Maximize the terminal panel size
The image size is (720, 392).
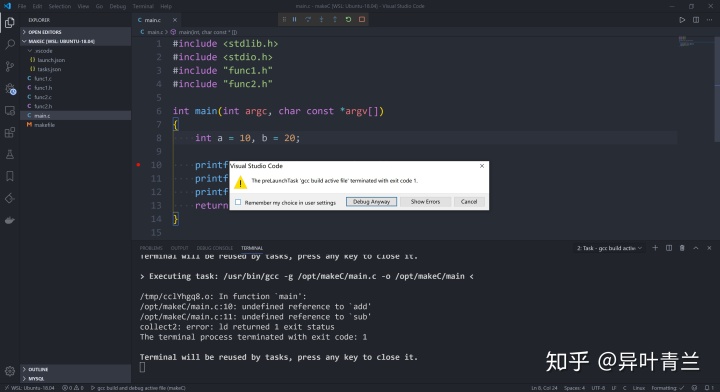696,248
